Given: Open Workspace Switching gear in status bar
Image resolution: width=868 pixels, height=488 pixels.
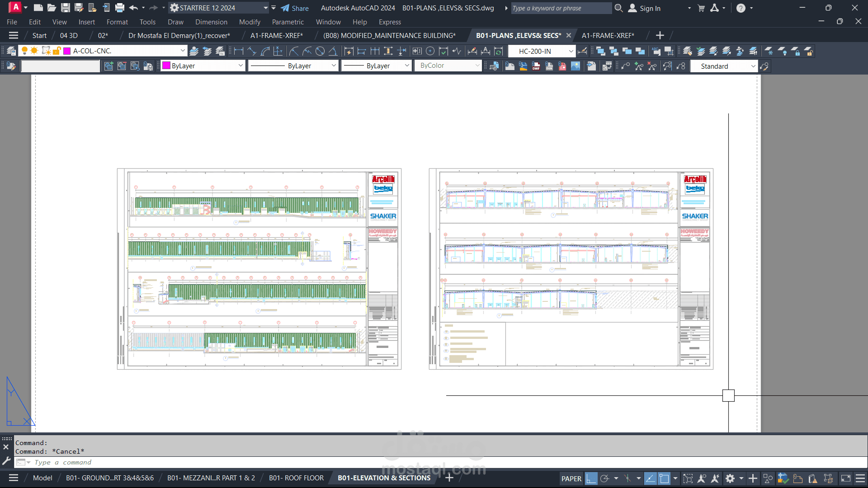Looking at the screenshot, I should click(730, 479).
